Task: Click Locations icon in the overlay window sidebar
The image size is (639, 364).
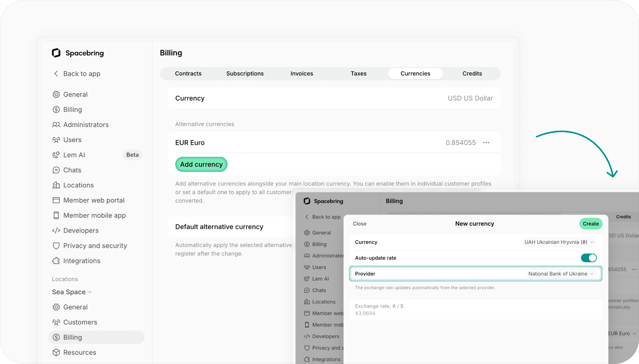Action: pyautogui.click(x=307, y=302)
